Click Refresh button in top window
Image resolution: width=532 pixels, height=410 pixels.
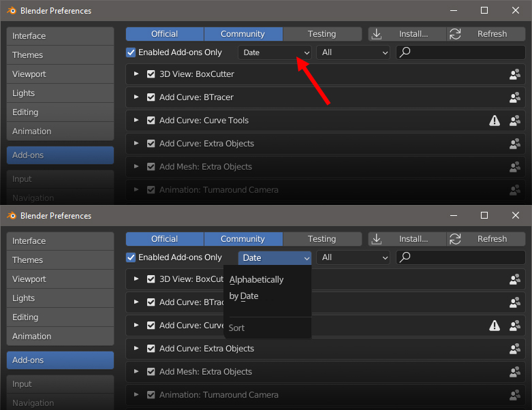[x=486, y=34]
